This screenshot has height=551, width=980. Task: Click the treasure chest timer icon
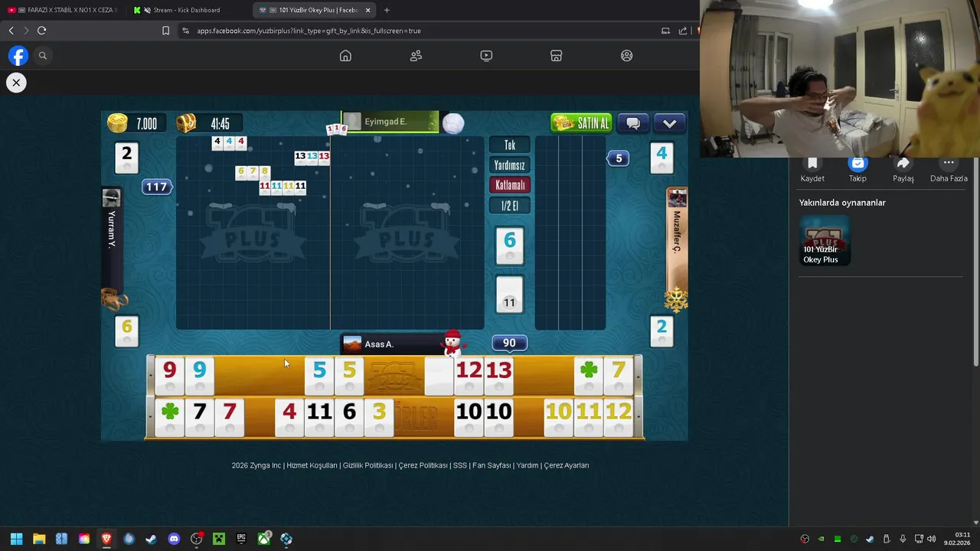coord(186,123)
